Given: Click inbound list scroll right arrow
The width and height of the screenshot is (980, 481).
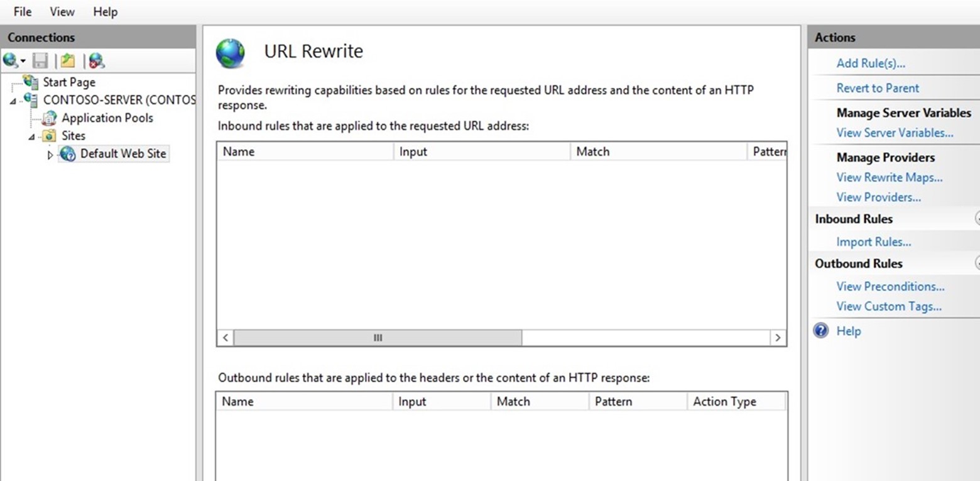Looking at the screenshot, I should [x=778, y=338].
